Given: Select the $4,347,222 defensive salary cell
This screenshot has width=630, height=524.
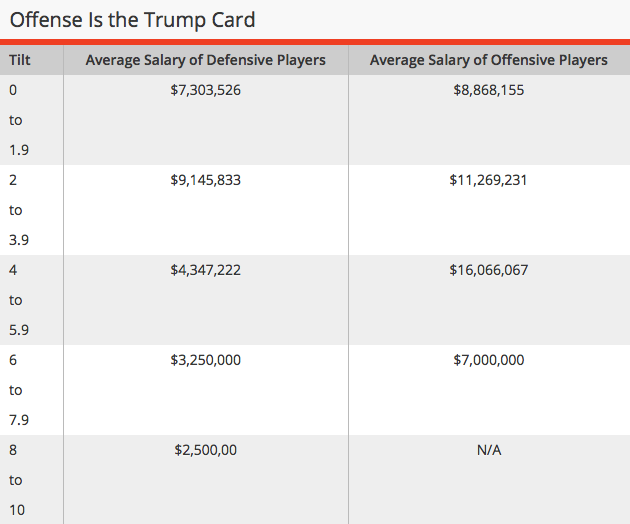Looking at the screenshot, I should coord(205,270).
